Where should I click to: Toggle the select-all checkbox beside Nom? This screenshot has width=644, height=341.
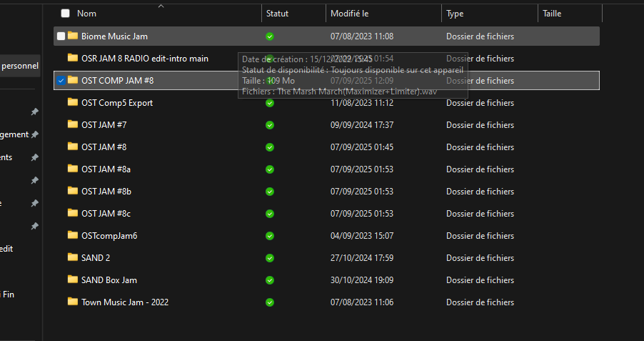tap(66, 14)
